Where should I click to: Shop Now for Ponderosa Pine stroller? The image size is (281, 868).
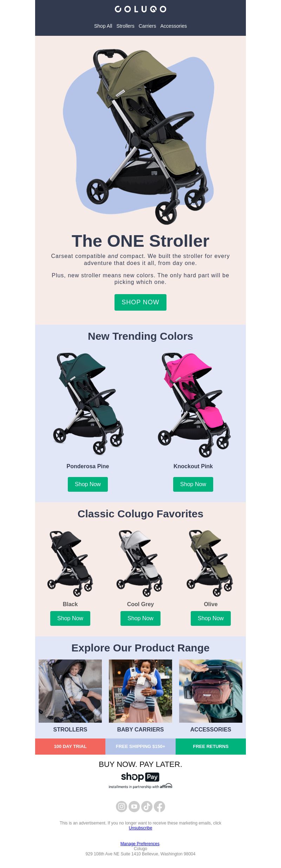pos(88,484)
